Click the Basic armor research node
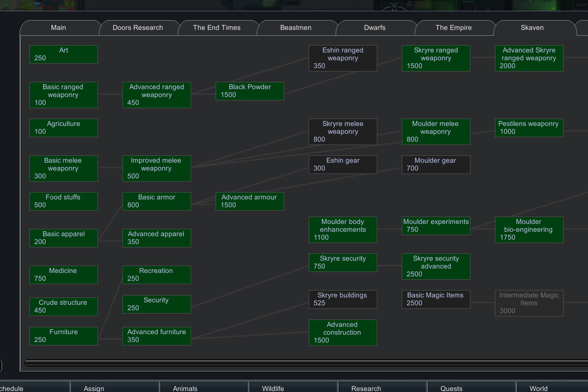The height and width of the screenshot is (392, 588). pos(157,201)
